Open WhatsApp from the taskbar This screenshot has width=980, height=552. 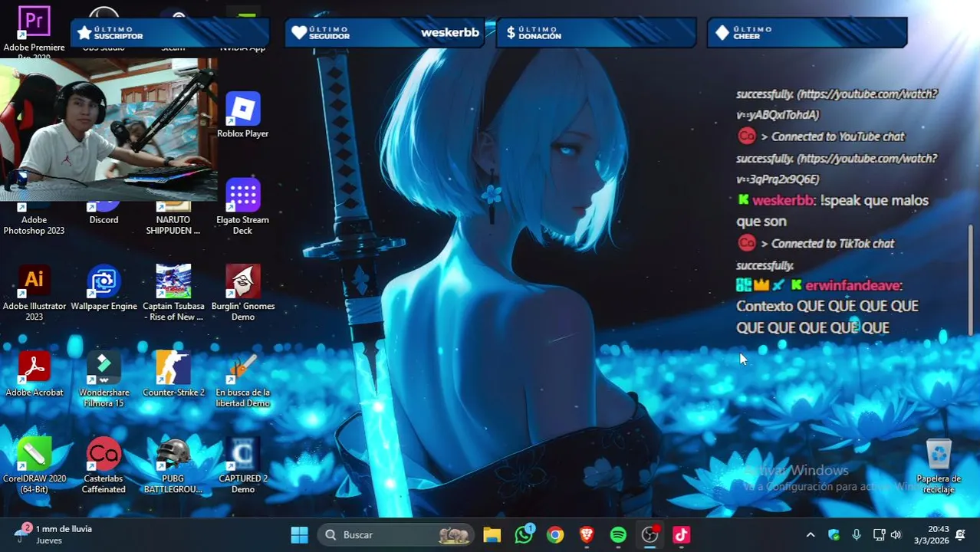click(524, 535)
